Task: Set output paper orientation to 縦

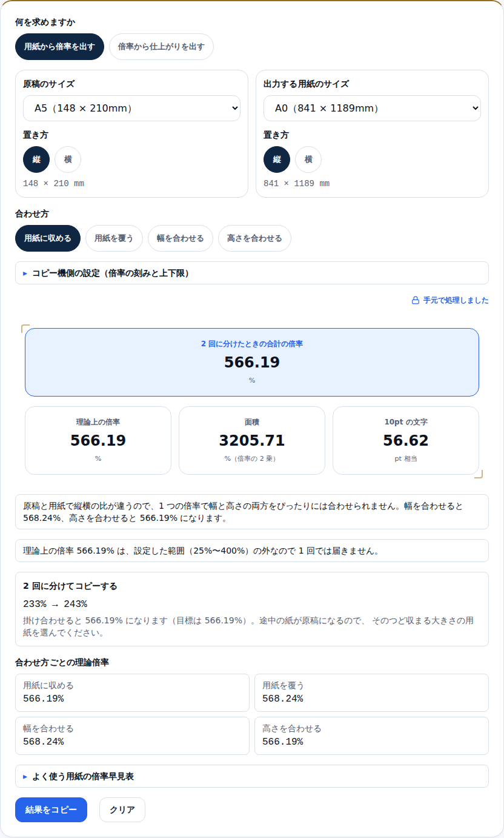Action: (277, 159)
